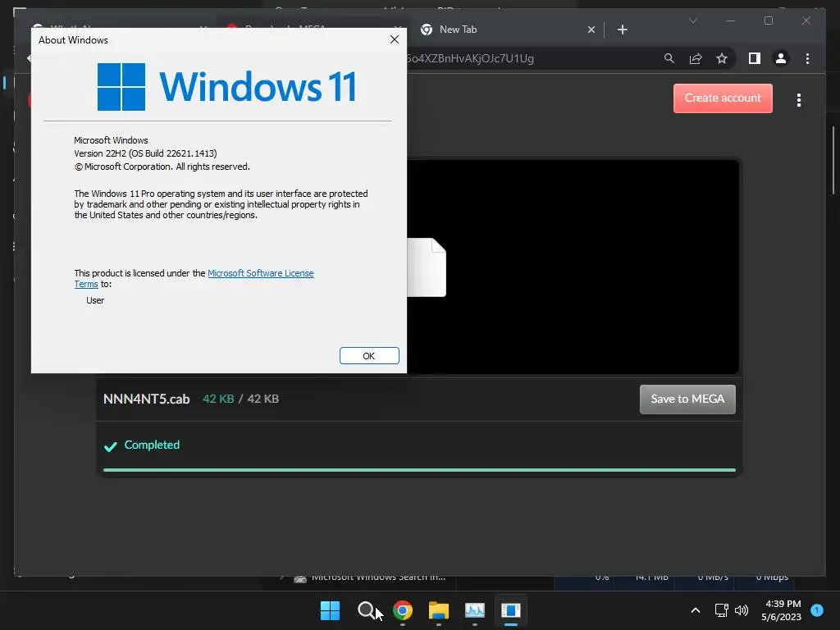
Task: Close the About Windows dialog
Action: tap(395, 39)
